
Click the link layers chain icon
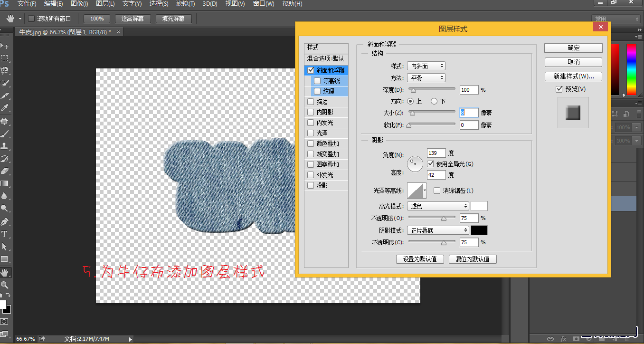pos(551,338)
